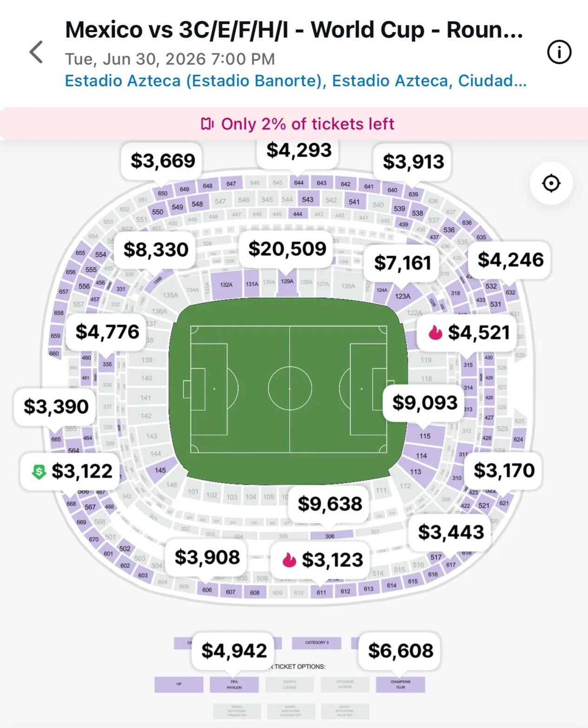Tap the ticket icon in the tickets-left banner
The image size is (588, 728).
coord(207,124)
